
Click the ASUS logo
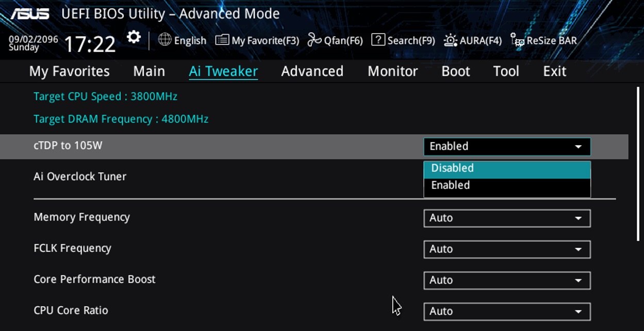pos(30,13)
